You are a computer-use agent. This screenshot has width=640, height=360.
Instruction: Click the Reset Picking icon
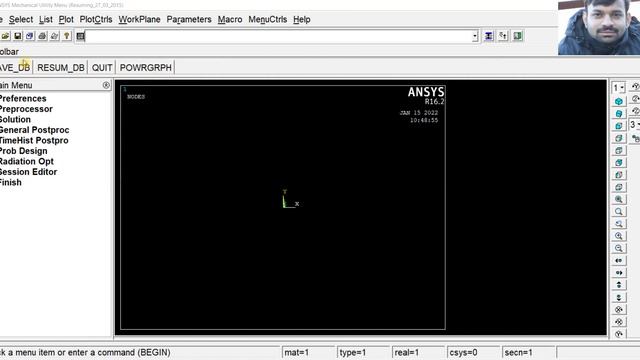point(503,36)
